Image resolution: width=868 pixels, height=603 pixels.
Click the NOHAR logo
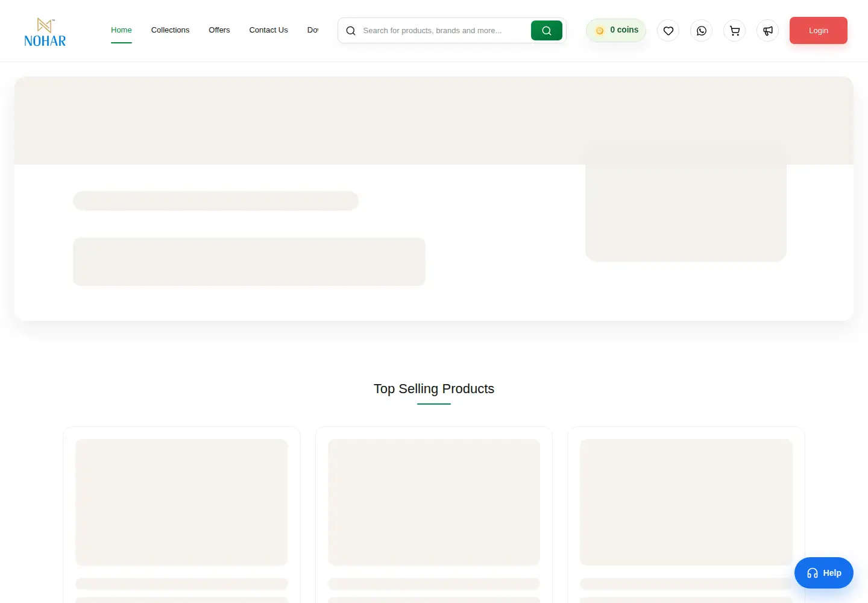(x=45, y=31)
